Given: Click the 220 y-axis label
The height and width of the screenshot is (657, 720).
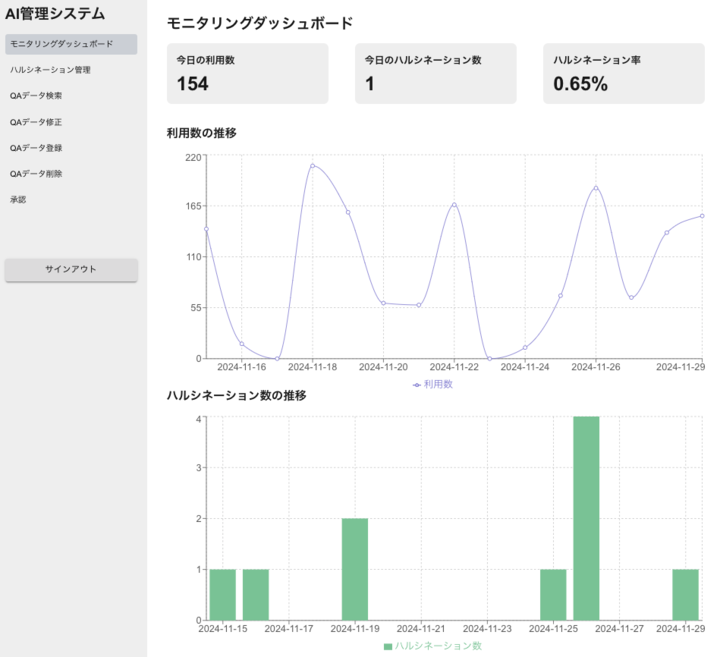Looking at the screenshot, I should click(193, 157).
